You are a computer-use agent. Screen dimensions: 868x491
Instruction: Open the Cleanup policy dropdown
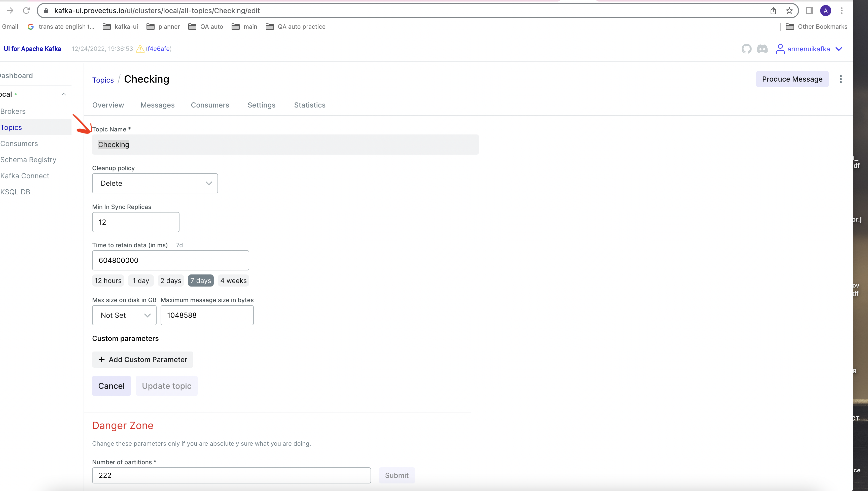pyautogui.click(x=155, y=184)
